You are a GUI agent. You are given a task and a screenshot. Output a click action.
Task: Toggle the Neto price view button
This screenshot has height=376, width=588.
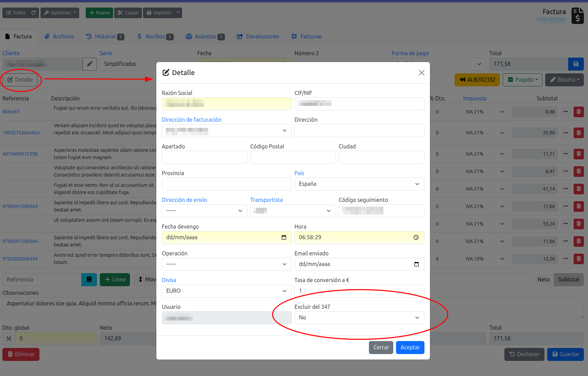click(x=543, y=280)
